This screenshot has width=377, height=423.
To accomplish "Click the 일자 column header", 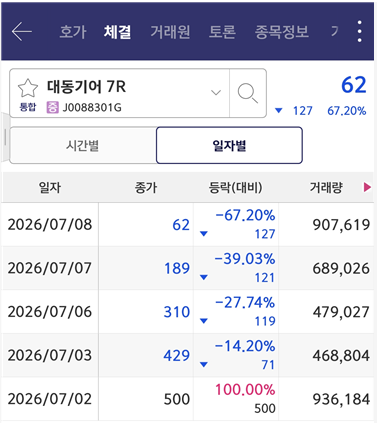I will click(x=50, y=187).
